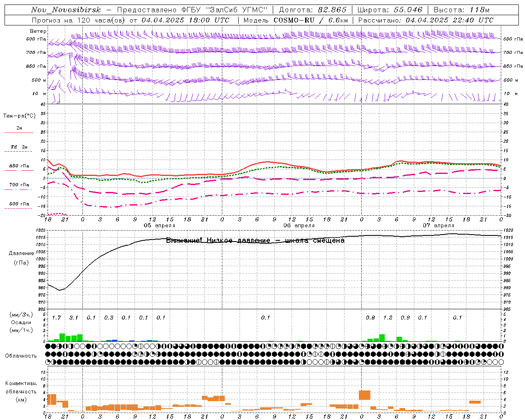Click the longitude value 'Долгота: 82.865'

pyautogui.click(x=313, y=10)
